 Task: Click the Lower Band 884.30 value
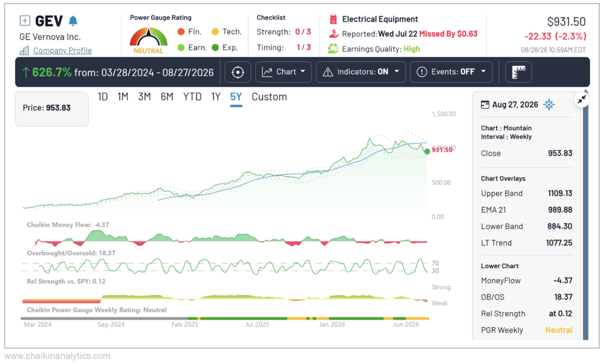[560, 226]
